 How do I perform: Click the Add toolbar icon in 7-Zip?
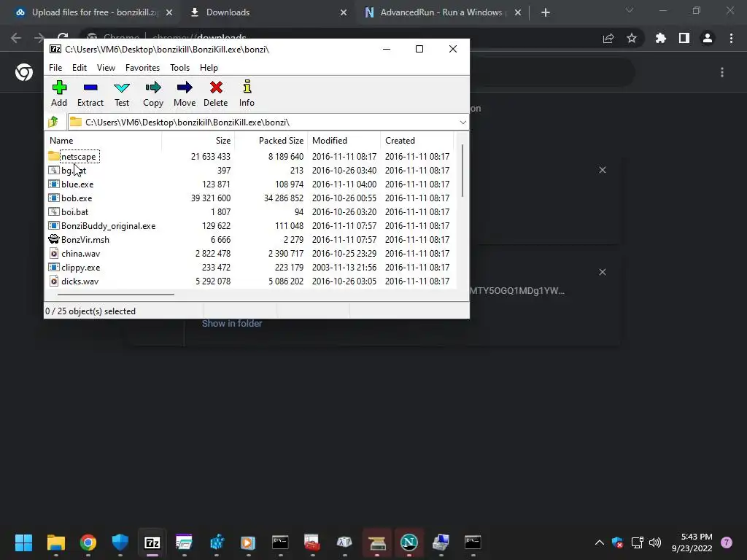coord(59,87)
